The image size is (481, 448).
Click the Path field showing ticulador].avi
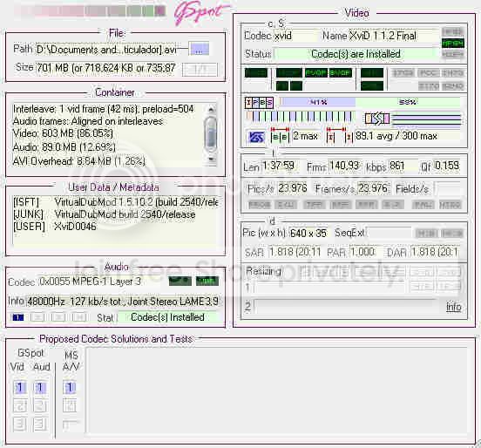tap(105, 49)
